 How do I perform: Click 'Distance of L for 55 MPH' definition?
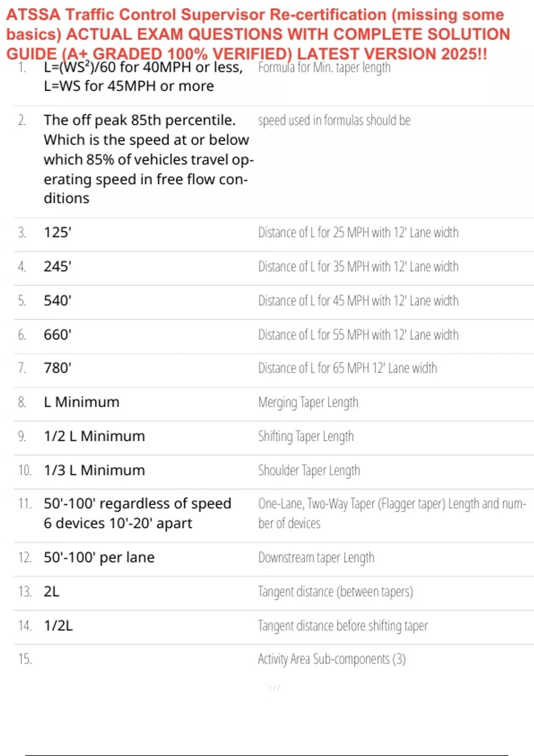point(358,335)
